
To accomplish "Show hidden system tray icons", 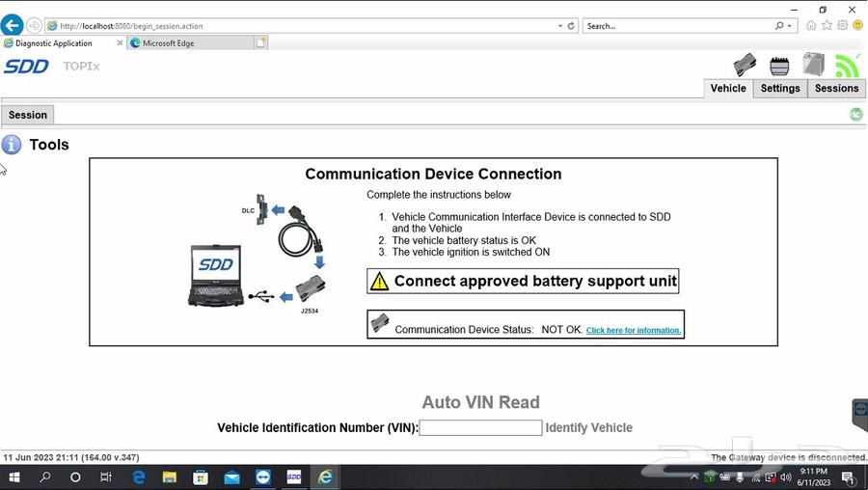I will pyautogui.click(x=693, y=477).
